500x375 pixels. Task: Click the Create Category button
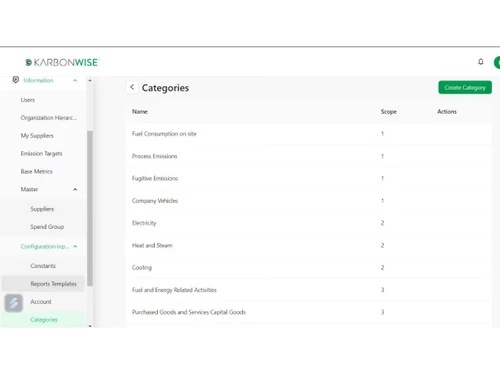pyautogui.click(x=465, y=87)
